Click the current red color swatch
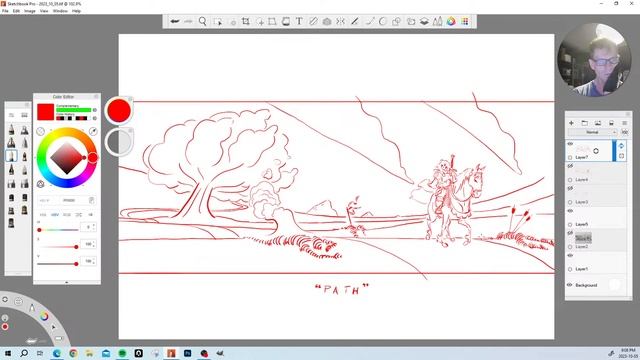 tap(45, 112)
